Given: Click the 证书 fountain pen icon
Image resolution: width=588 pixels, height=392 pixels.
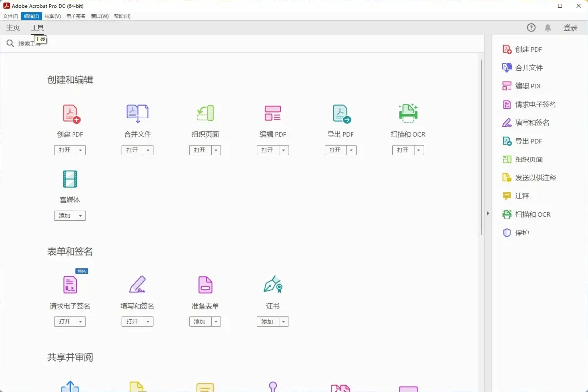Looking at the screenshot, I should (273, 284).
